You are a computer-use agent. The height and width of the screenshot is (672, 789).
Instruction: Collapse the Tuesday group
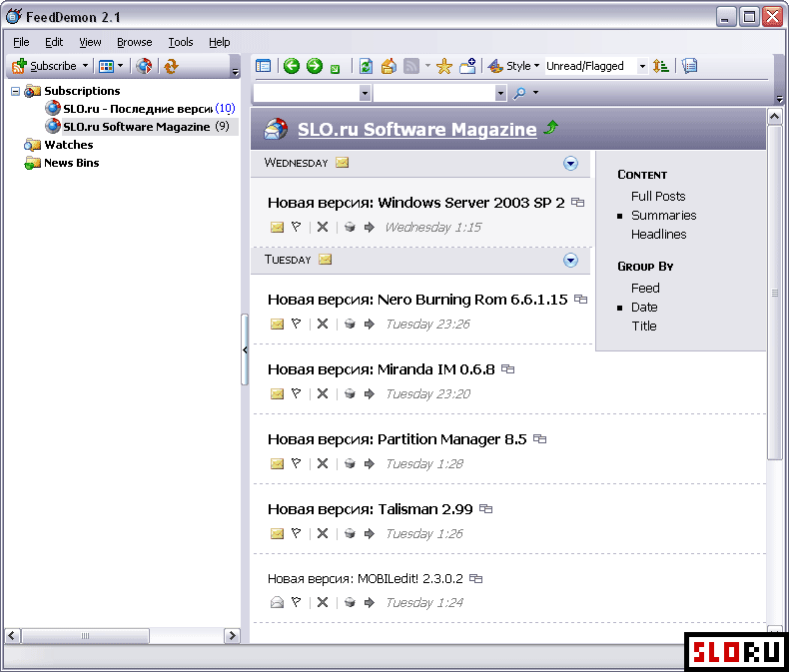(570, 261)
